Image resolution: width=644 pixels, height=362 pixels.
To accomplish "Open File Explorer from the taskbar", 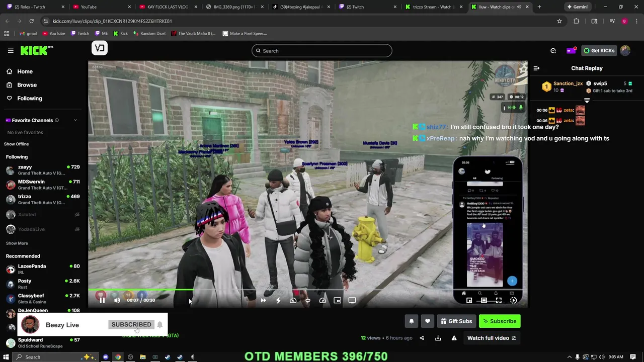I will [143, 357].
